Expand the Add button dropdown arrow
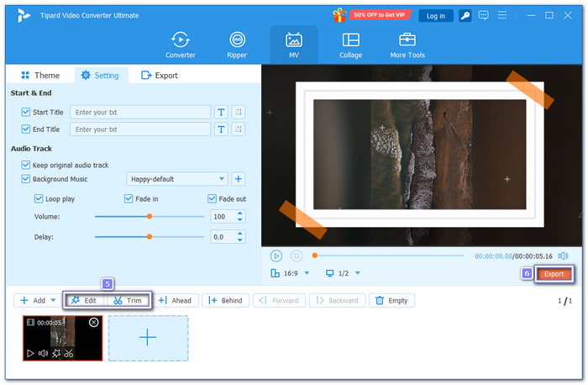The width and height of the screenshot is (588, 385). click(x=53, y=300)
